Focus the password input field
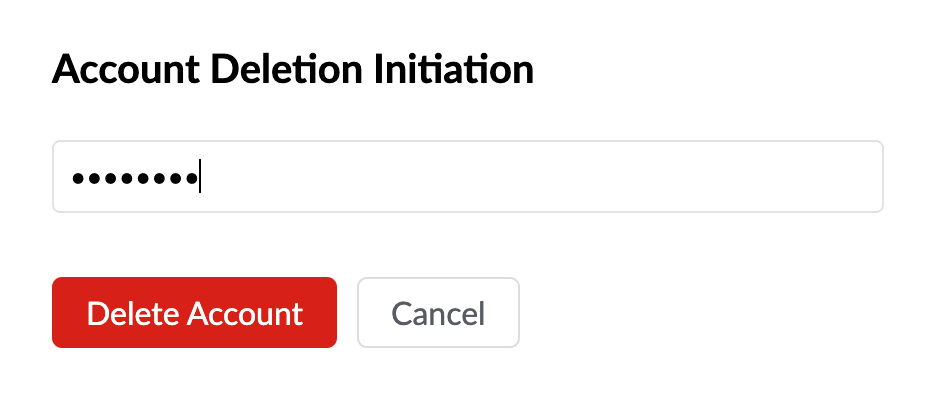936x404 pixels. (467, 177)
